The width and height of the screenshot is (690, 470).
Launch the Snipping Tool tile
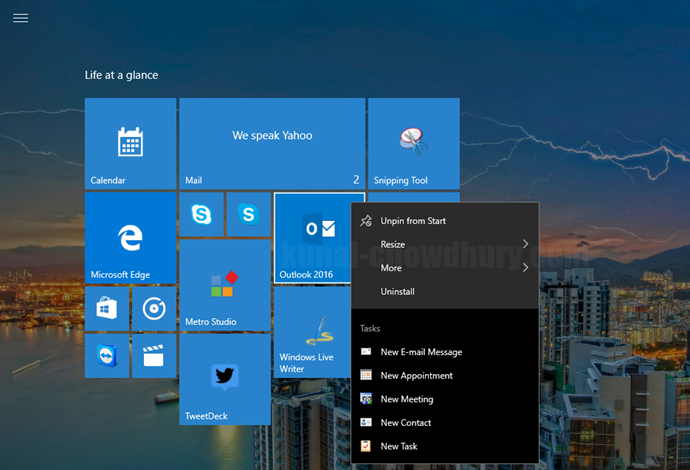tap(414, 143)
